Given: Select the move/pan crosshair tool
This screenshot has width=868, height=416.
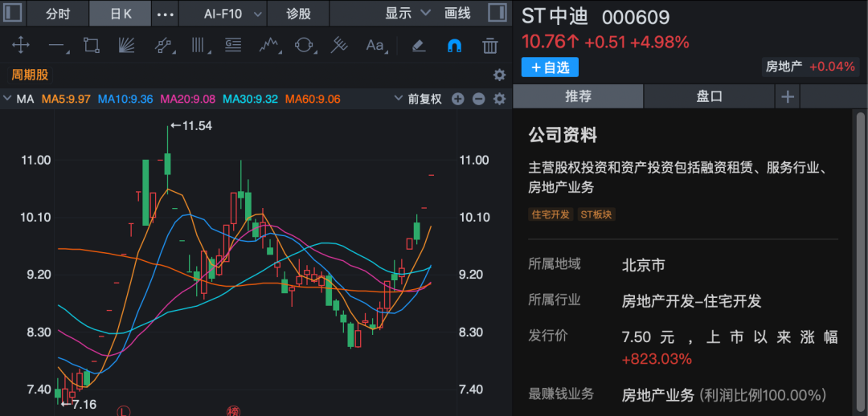Looking at the screenshot, I should pos(20,45).
